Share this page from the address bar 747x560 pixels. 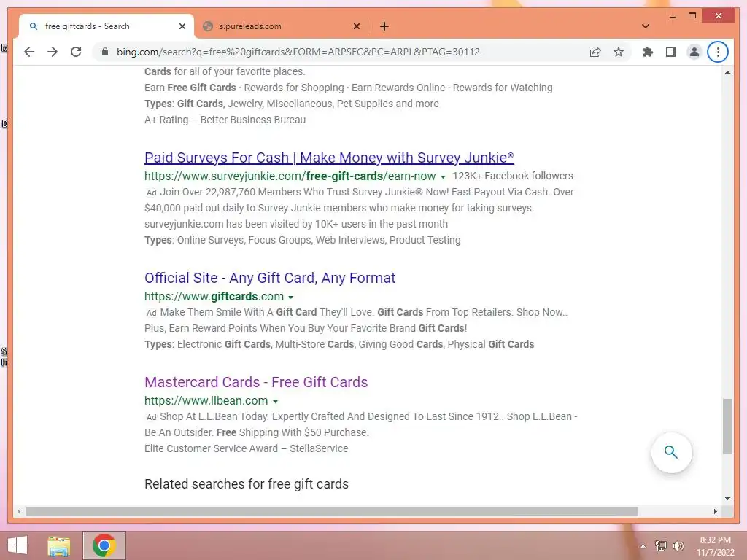(x=595, y=52)
